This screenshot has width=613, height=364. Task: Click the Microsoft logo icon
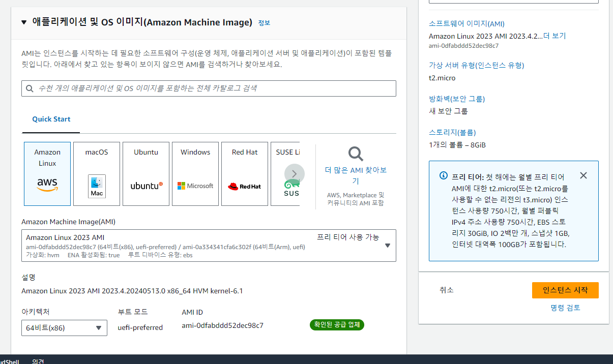pyautogui.click(x=195, y=186)
